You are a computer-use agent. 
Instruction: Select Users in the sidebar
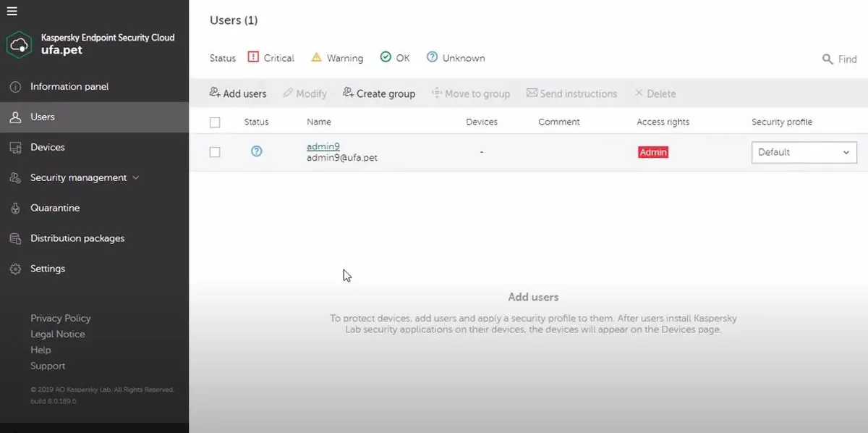coord(43,117)
